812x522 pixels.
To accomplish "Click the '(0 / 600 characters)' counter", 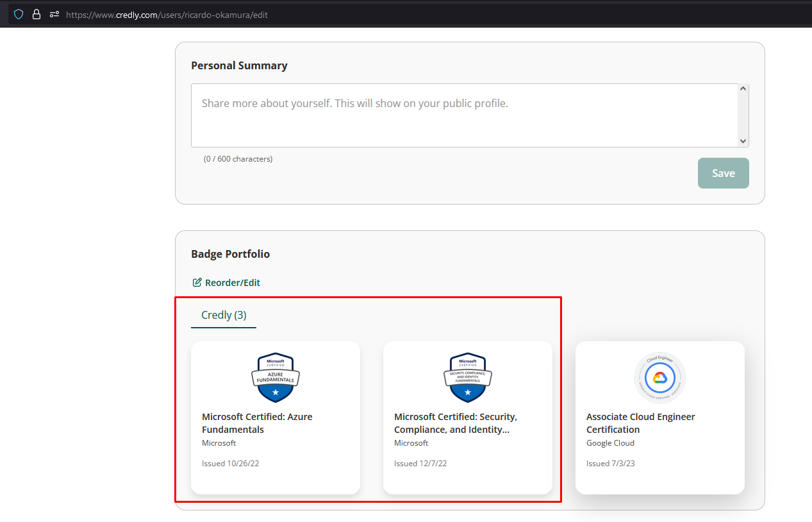I will [238, 159].
